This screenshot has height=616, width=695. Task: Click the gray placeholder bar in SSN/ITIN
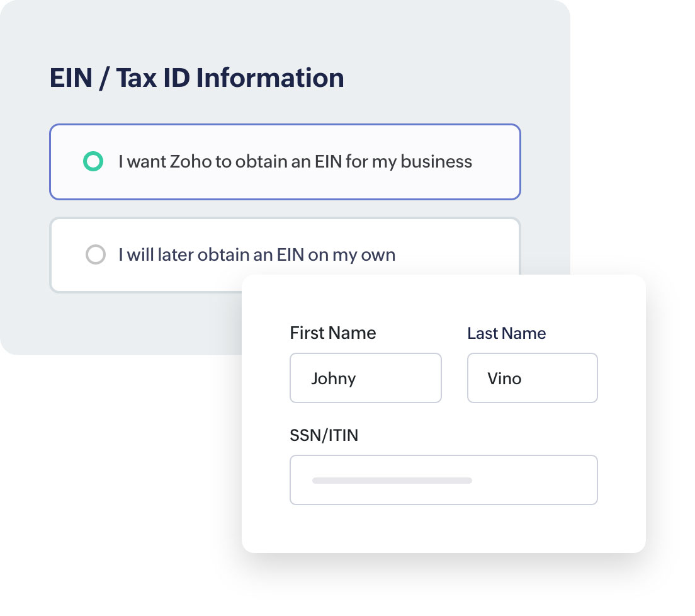[392, 481]
